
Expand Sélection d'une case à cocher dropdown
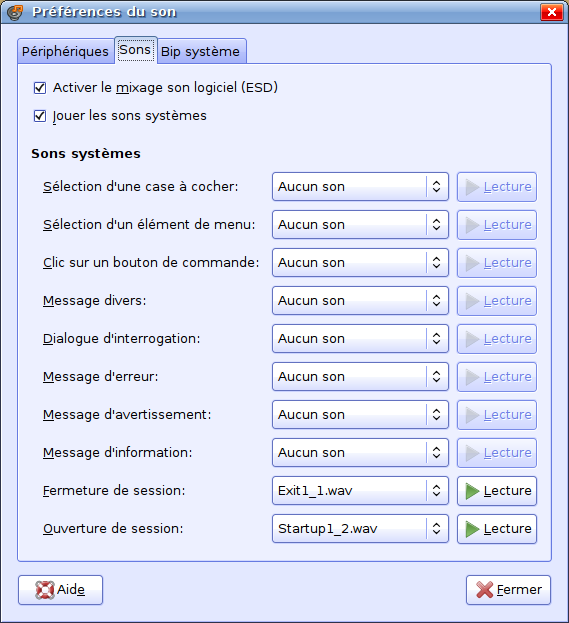360,187
